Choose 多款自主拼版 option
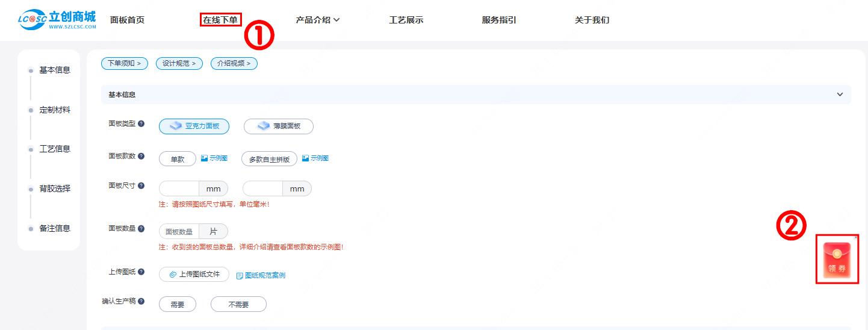 (x=269, y=159)
